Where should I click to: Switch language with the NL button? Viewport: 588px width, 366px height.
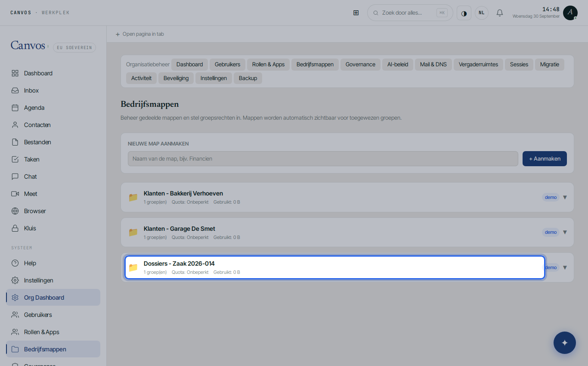click(x=482, y=13)
